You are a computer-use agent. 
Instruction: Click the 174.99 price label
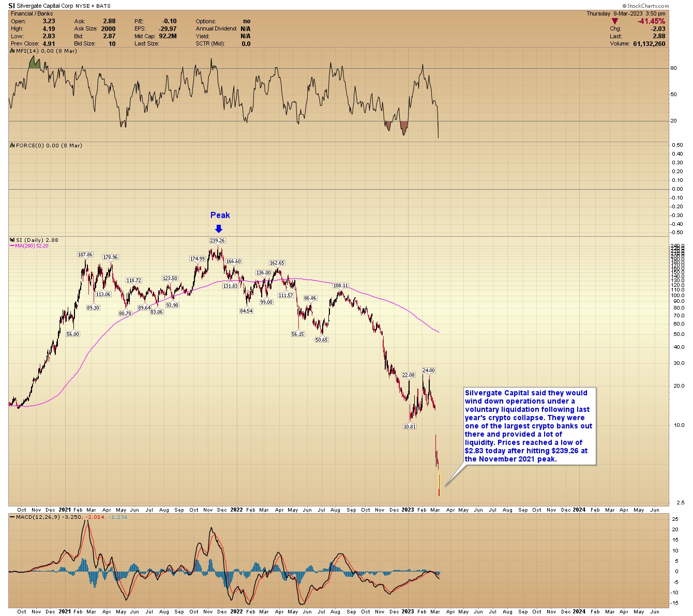(198, 259)
